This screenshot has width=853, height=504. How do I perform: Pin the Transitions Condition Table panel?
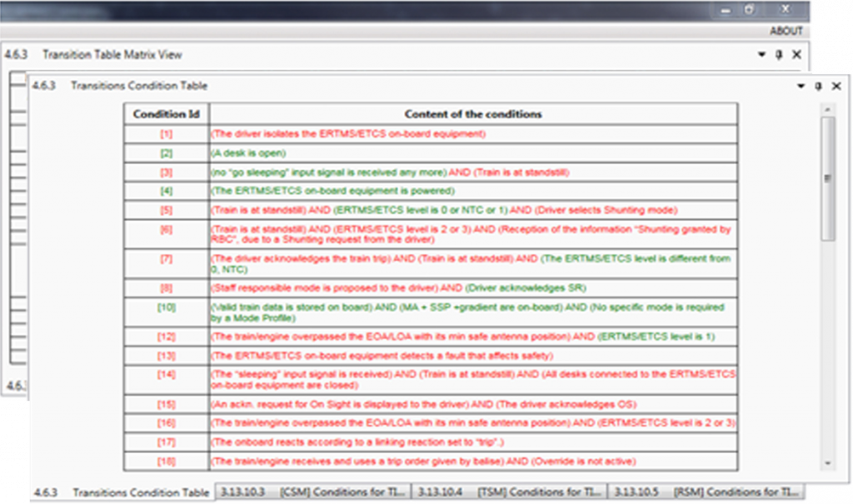click(x=818, y=86)
